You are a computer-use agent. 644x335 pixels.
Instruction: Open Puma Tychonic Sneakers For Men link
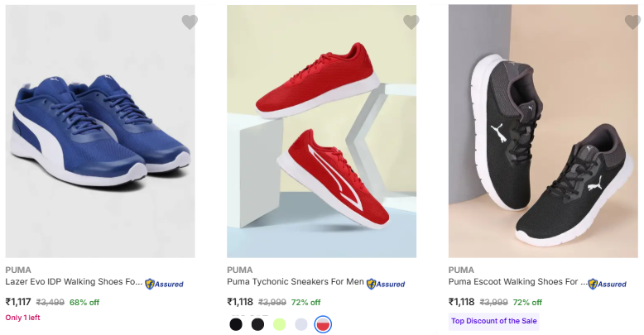(296, 282)
